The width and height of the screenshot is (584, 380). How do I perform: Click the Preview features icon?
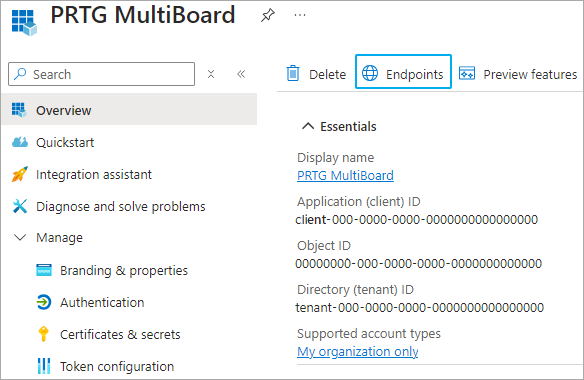pos(467,73)
